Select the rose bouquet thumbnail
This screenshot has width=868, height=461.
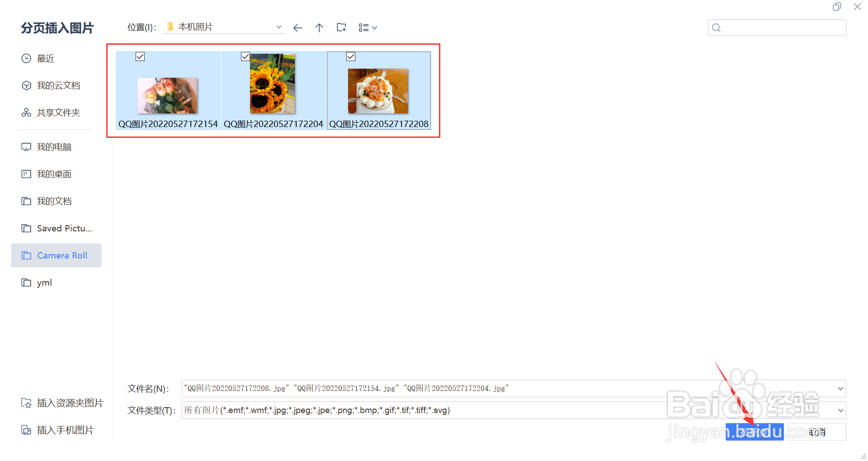click(167, 95)
